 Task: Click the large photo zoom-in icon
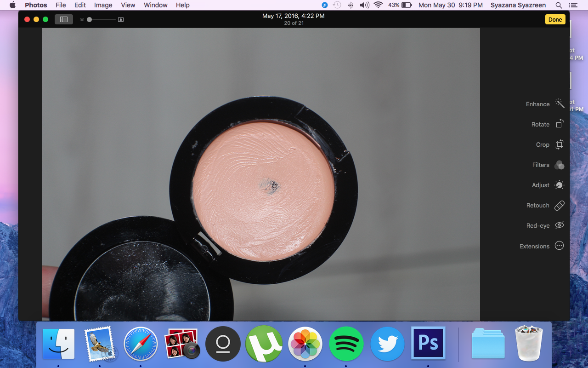coord(121,20)
